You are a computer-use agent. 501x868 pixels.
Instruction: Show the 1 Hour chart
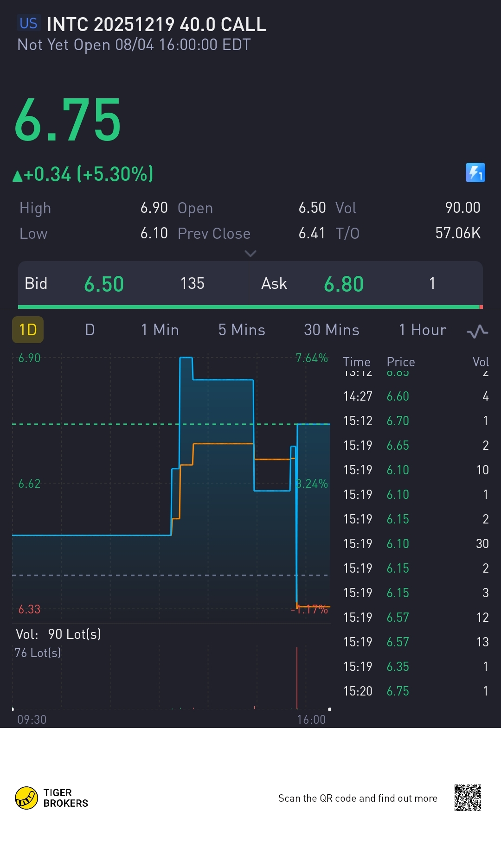click(x=422, y=330)
